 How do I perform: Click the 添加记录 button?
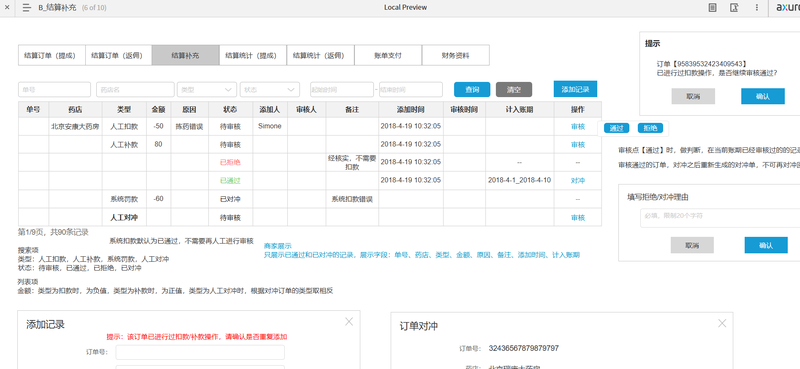(575, 89)
